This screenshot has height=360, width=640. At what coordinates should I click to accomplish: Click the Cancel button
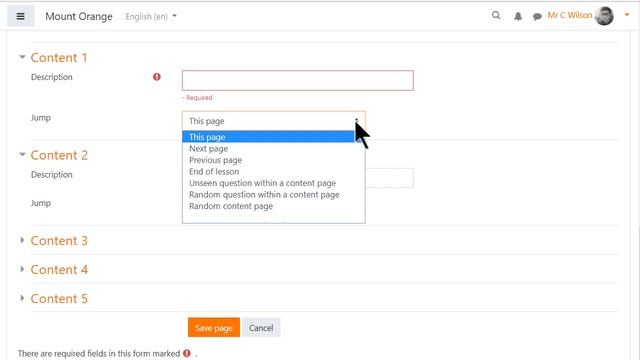pyautogui.click(x=261, y=328)
